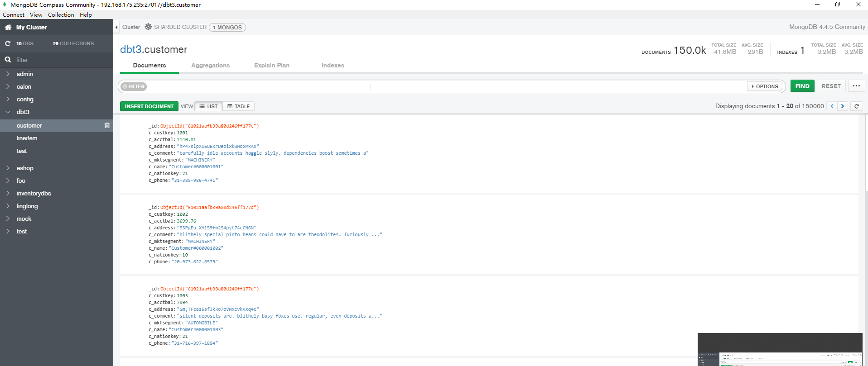868x366 pixels.
Task: Go to next page of documents
Action: 842,106
